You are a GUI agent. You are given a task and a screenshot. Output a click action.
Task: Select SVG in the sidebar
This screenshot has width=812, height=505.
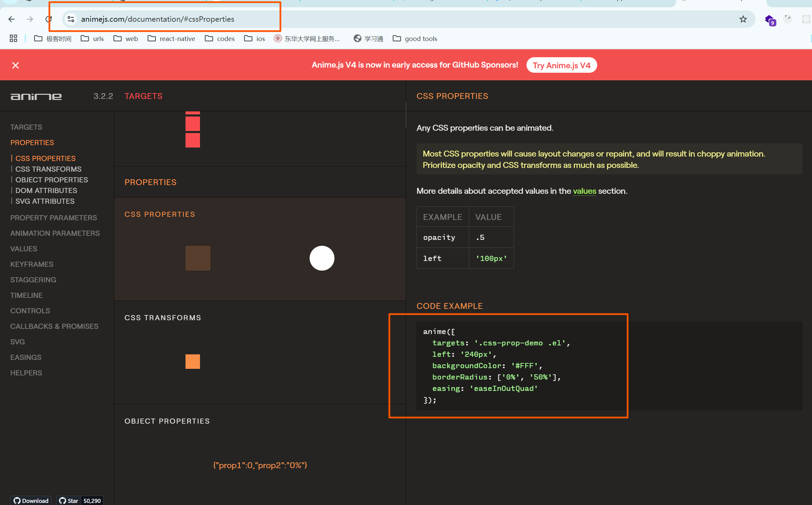pyautogui.click(x=18, y=342)
